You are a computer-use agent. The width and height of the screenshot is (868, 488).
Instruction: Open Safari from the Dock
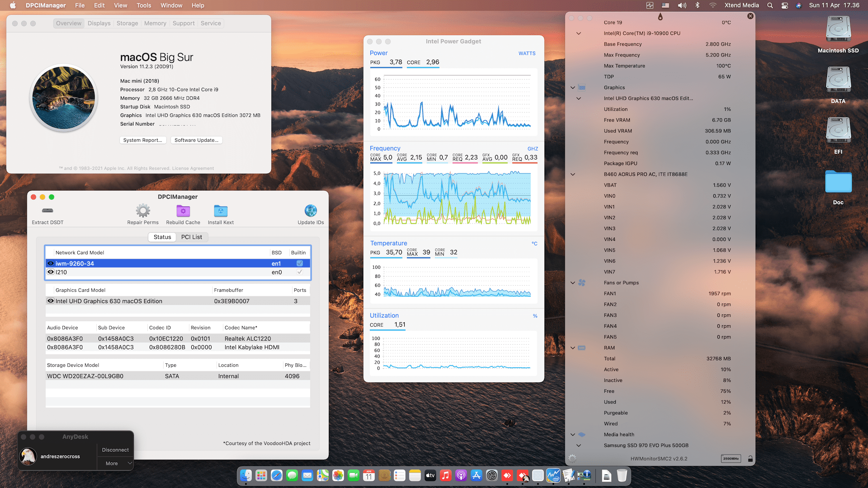[x=277, y=475]
